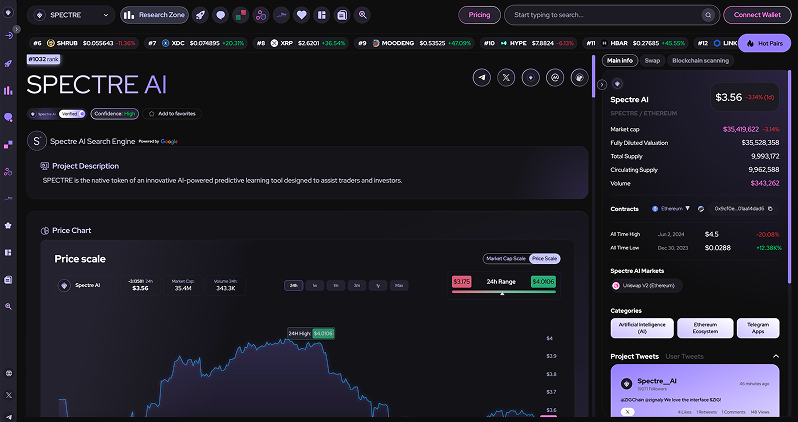The image size is (798, 422).
Task: Click the Connect Wallet button
Action: (757, 15)
